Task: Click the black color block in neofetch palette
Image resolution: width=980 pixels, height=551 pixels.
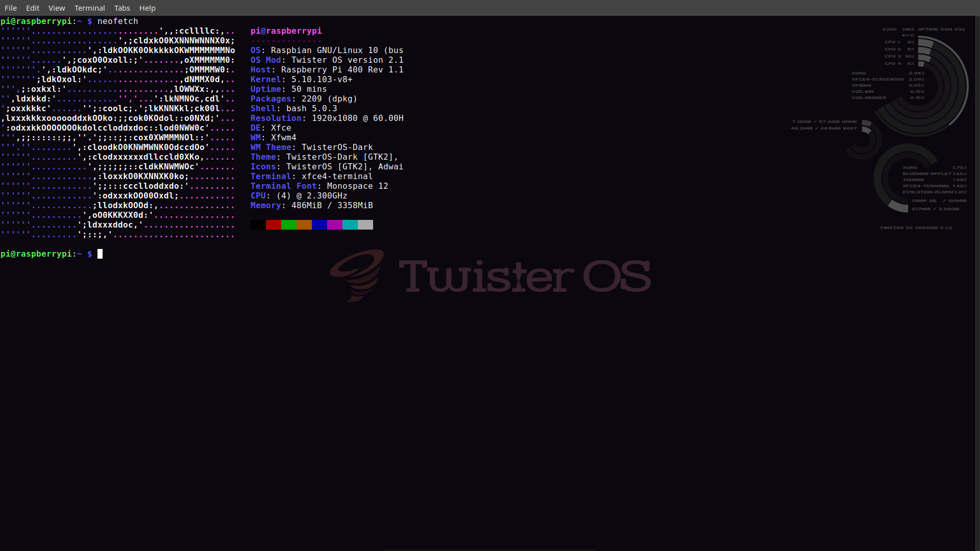Action: (258, 224)
